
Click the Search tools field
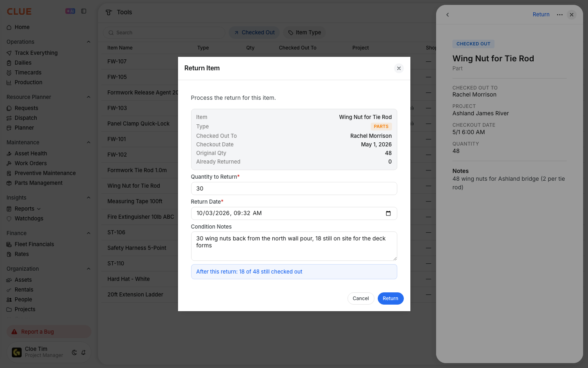coord(164,33)
